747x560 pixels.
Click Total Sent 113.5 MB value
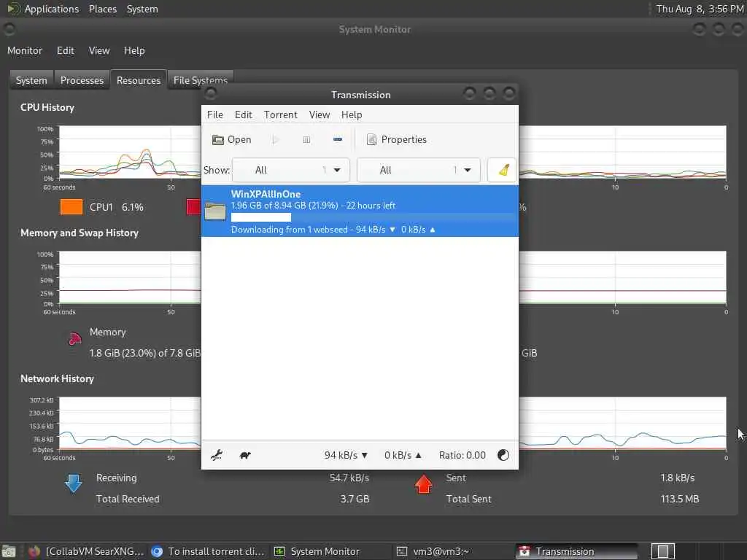pyautogui.click(x=679, y=499)
